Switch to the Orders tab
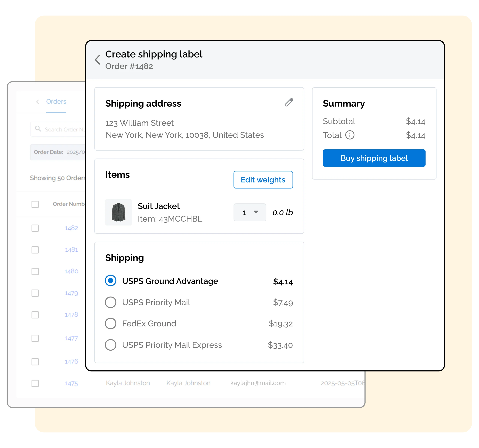The width and height of the screenshot is (479, 448). [x=56, y=102]
